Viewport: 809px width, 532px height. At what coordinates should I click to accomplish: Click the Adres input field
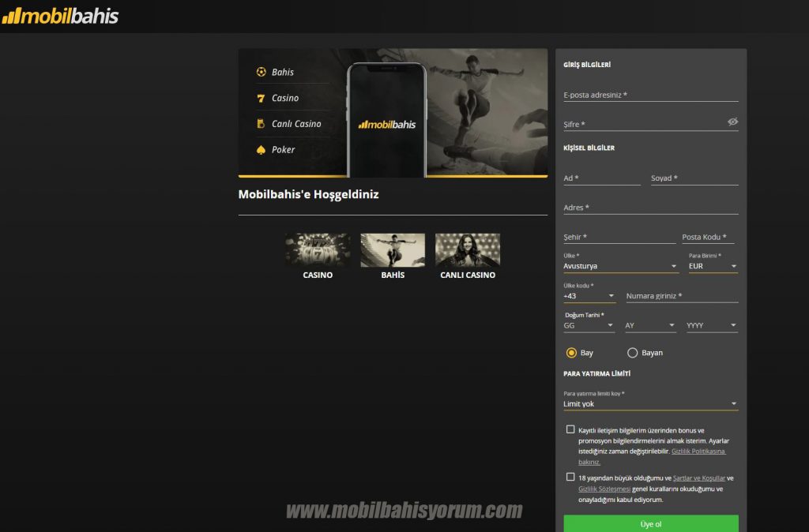[x=651, y=208]
